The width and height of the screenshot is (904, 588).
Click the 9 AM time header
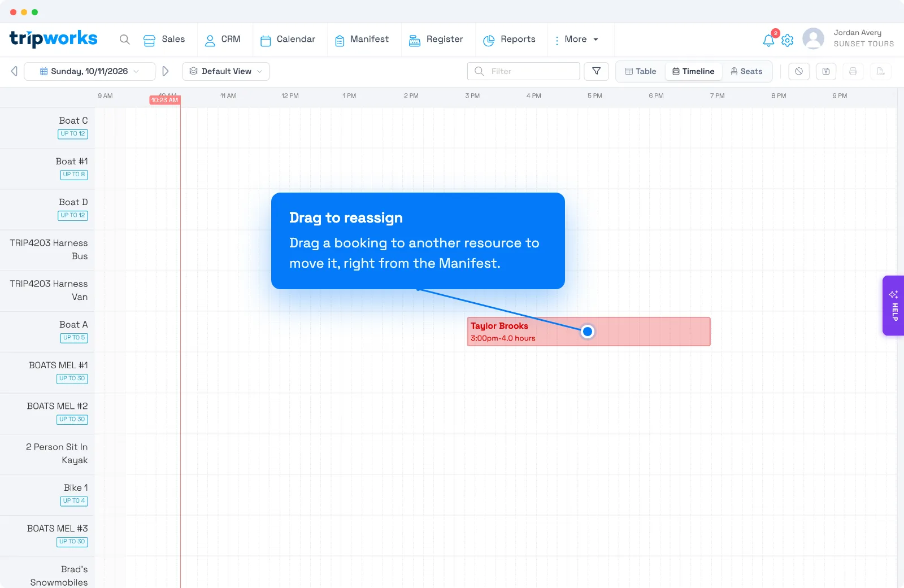pyautogui.click(x=105, y=96)
